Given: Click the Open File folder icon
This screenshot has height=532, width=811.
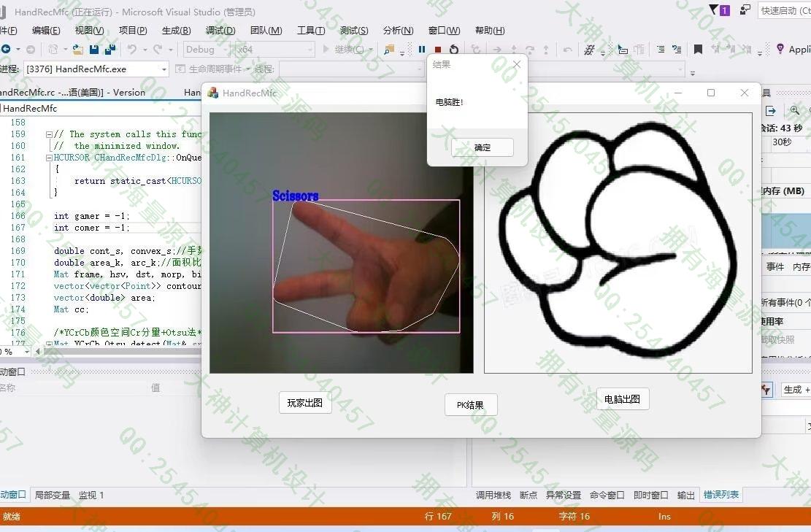Looking at the screenshot, I should tap(77, 49).
